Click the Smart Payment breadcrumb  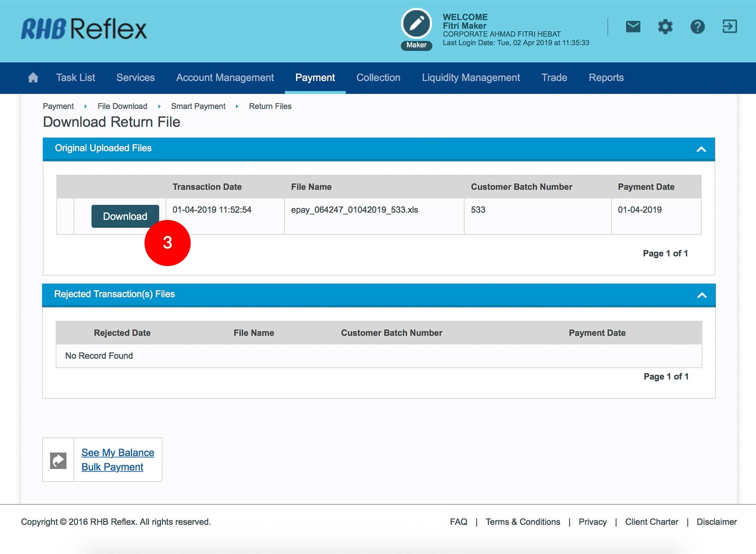click(x=198, y=106)
